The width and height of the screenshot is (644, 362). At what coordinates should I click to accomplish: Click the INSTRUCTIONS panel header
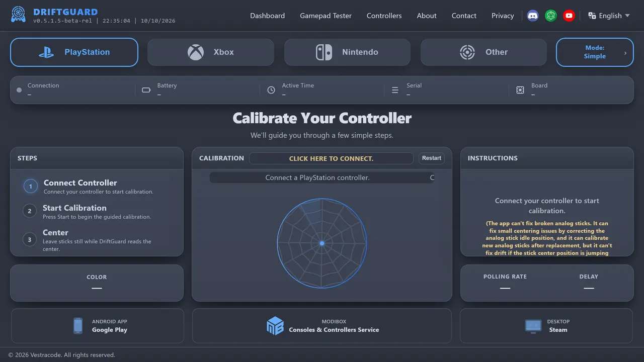tap(547, 158)
